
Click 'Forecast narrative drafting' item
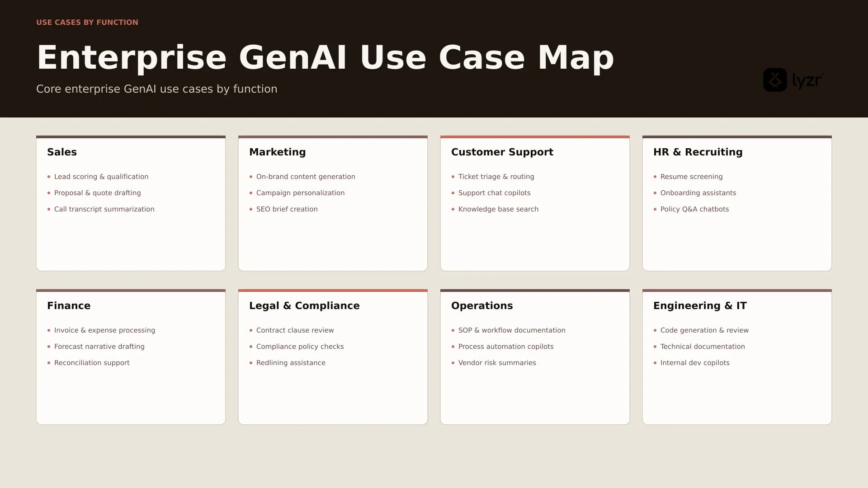pyautogui.click(x=99, y=347)
